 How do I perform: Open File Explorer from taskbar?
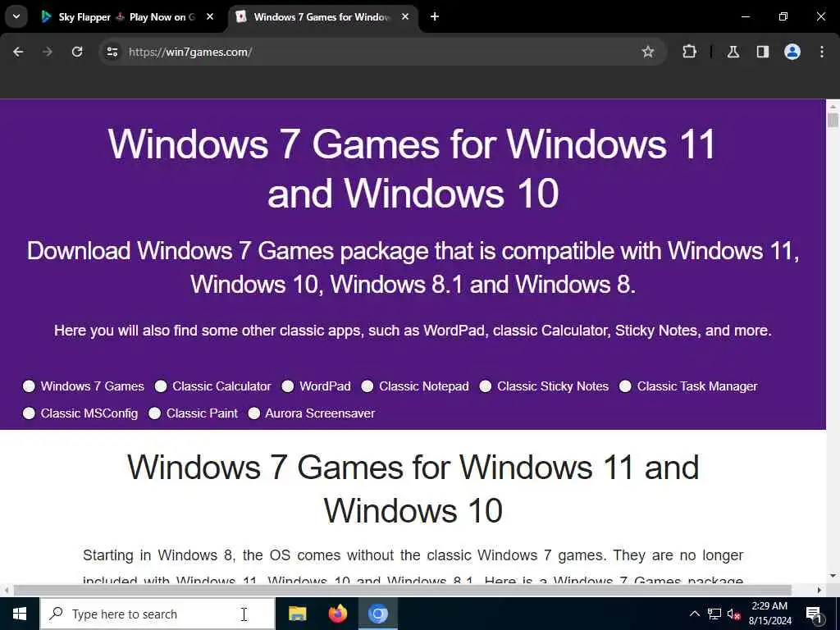pyautogui.click(x=297, y=614)
